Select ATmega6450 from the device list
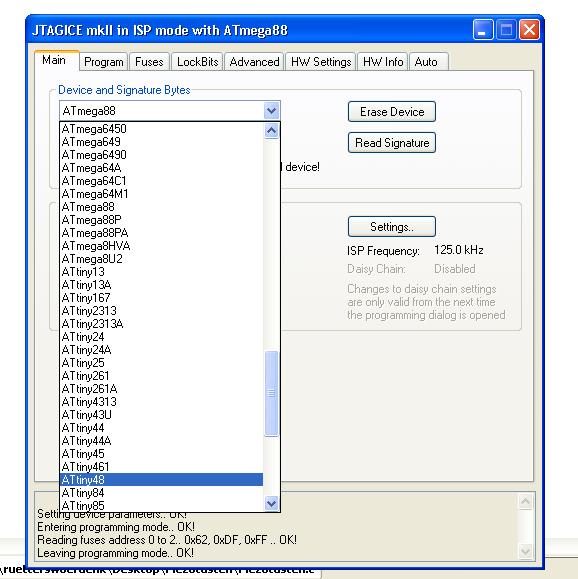578x579 pixels. (x=161, y=129)
